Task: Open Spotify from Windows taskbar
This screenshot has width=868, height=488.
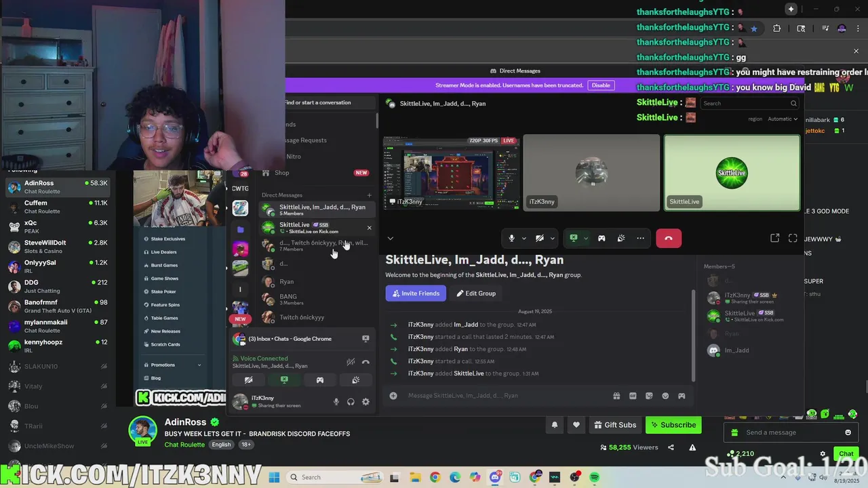Action: pyautogui.click(x=595, y=477)
